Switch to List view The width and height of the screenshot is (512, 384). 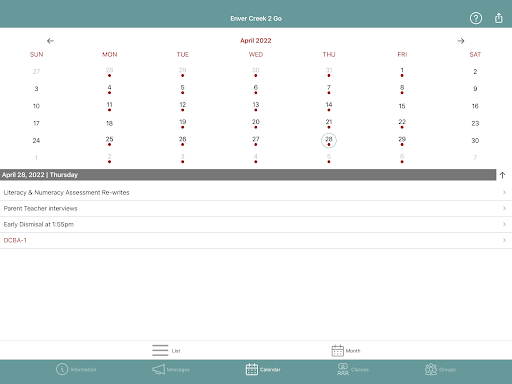tap(166, 350)
